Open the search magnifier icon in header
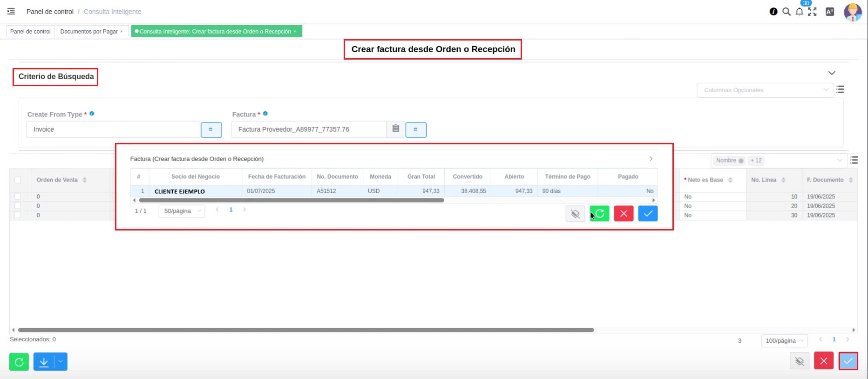This screenshot has height=379, width=868. (787, 12)
